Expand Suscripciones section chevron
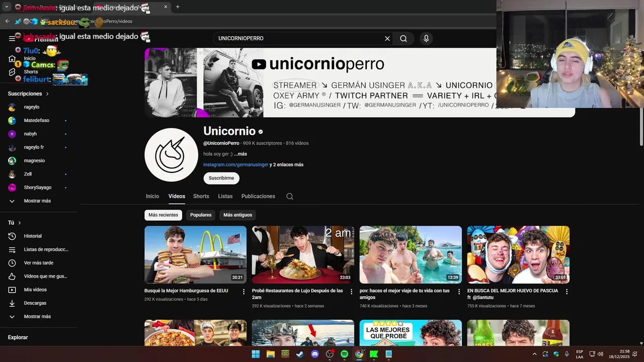 [x=47, y=94]
